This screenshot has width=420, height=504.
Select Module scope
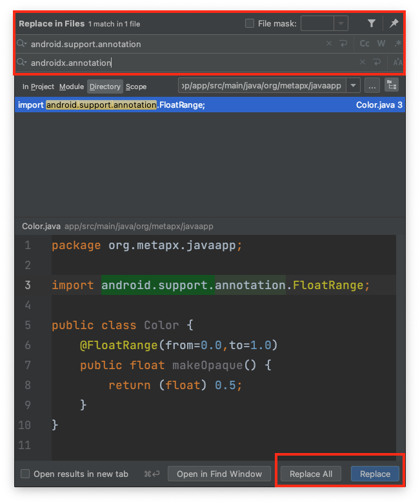coord(72,86)
